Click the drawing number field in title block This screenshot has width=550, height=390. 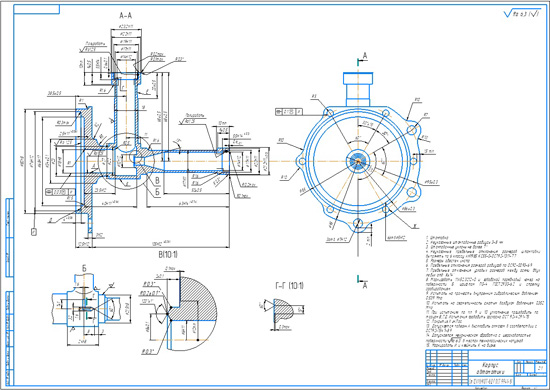[491, 382]
